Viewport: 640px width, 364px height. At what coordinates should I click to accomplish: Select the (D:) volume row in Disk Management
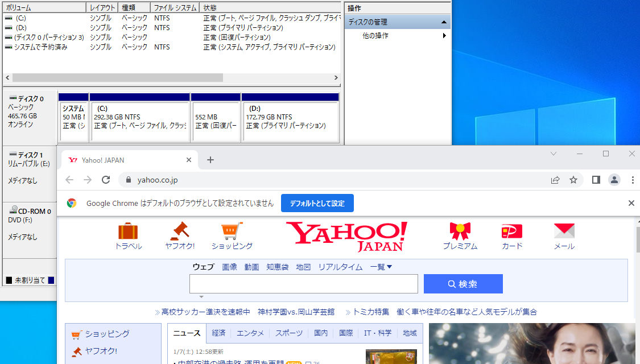(171, 28)
